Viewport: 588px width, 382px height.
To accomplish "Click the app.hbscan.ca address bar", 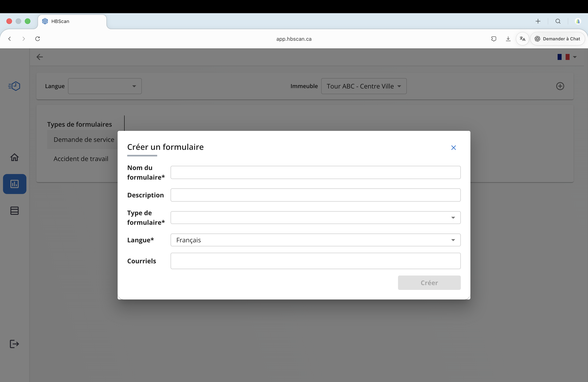I will click(294, 39).
